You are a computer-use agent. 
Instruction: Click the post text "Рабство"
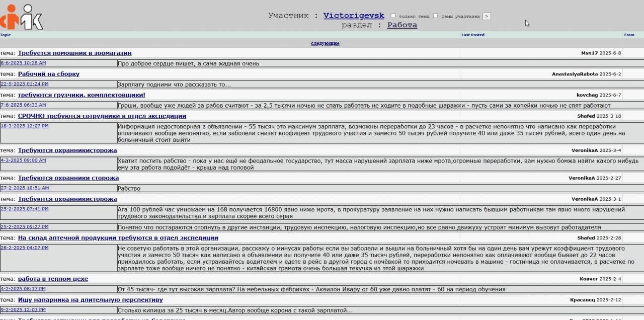[x=129, y=189]
